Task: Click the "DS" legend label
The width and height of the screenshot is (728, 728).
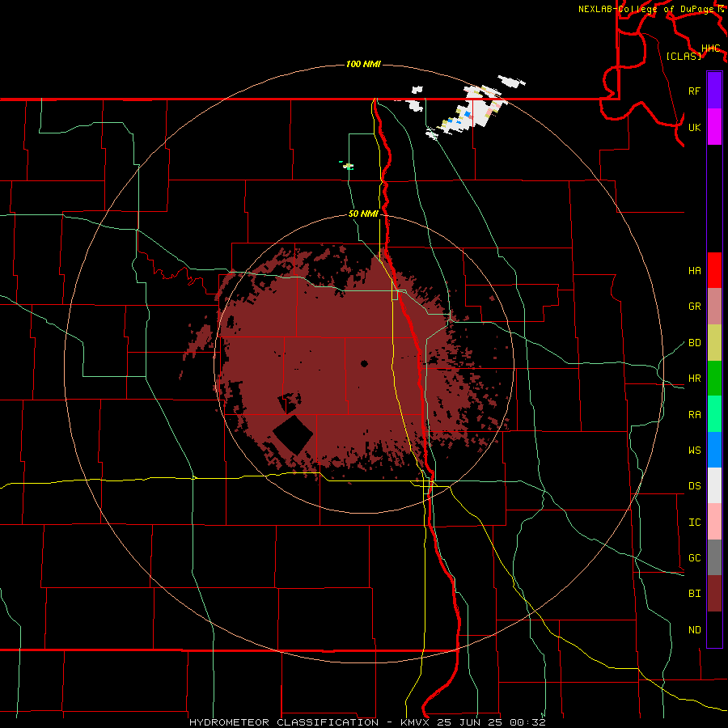Action: (694, 486)
